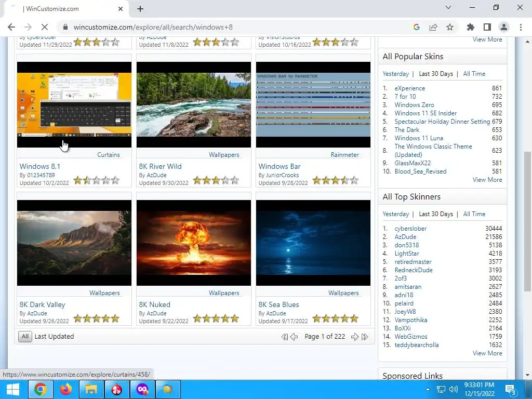The width and height of the screenshot is (532, 399).
Task: Open the Windows Bar title link
Action: 279,166
